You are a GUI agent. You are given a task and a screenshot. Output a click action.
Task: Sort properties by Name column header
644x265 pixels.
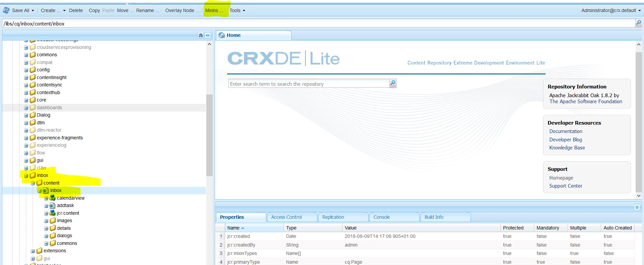[254, 228]
